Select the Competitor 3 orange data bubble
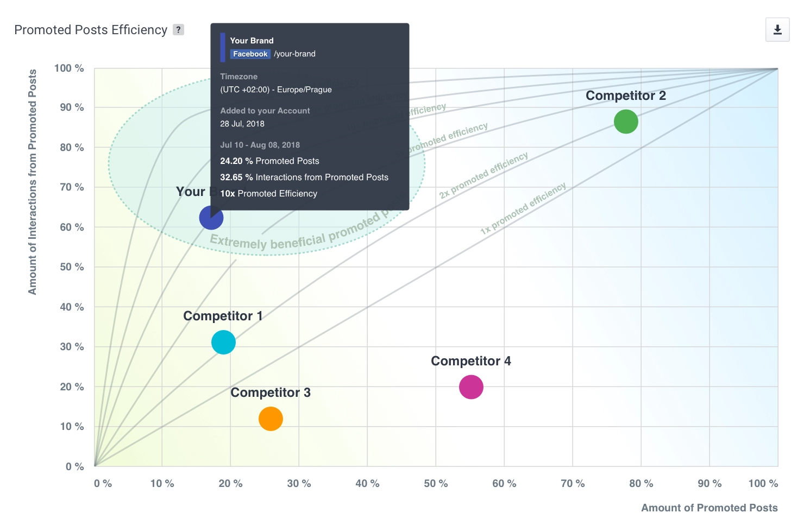 pos(270,419)
